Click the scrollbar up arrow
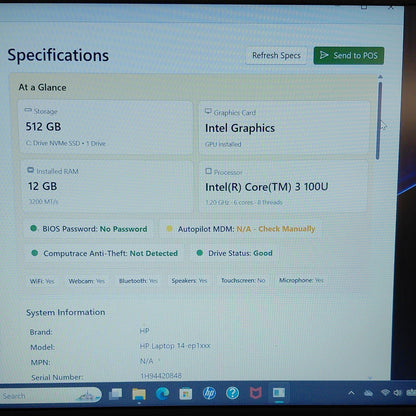Screen dimensions: 416x416 click(380, 77)
